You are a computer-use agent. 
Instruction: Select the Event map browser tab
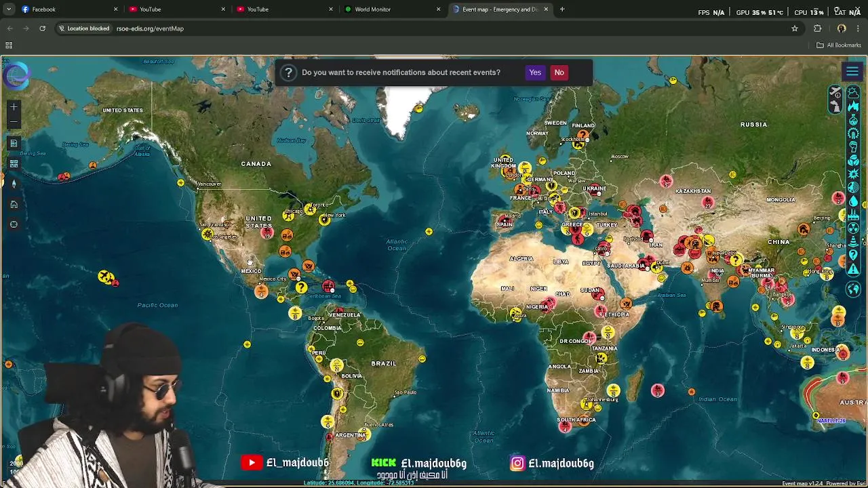[x=500, y=9]
